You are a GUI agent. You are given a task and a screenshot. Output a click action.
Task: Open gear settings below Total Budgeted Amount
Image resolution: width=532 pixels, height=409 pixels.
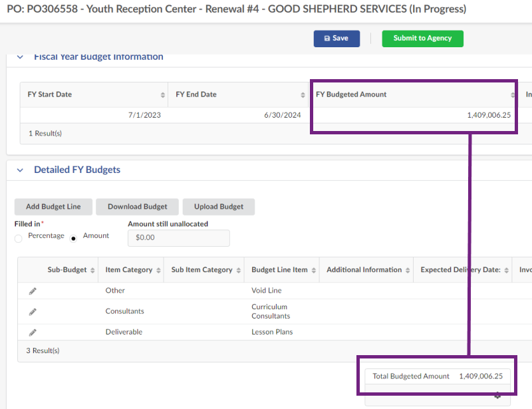[x=497, y=395]
